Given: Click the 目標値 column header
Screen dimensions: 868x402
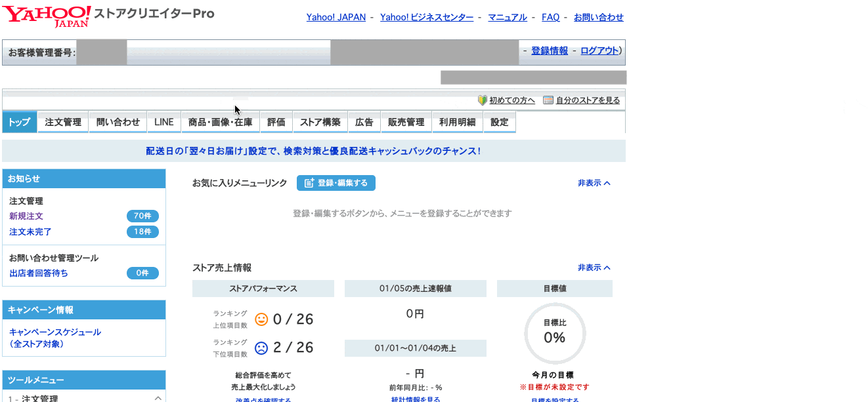Looking at the screenshot, I should [x=555, y=289].
